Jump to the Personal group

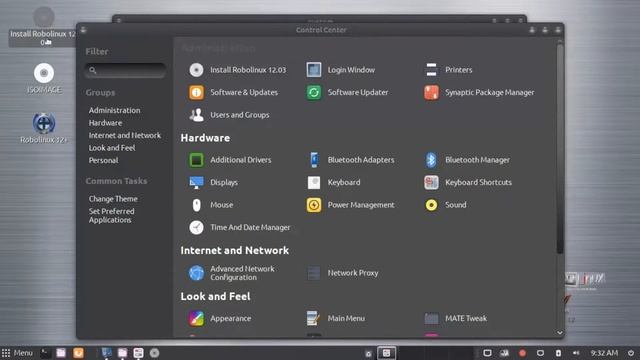(x=103, y=160)
